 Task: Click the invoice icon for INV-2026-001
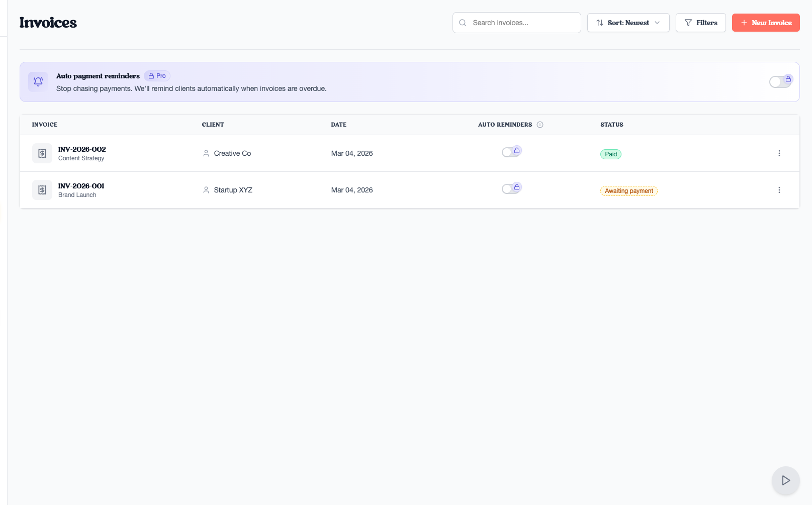(x=42, y=190)
